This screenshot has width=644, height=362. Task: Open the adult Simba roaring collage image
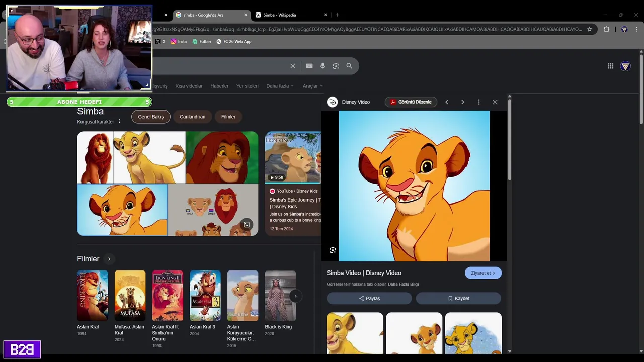point(222,157)
